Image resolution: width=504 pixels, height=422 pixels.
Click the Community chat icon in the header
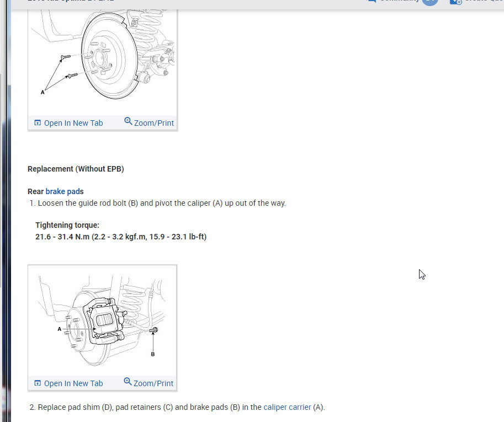tap(372, 1)
